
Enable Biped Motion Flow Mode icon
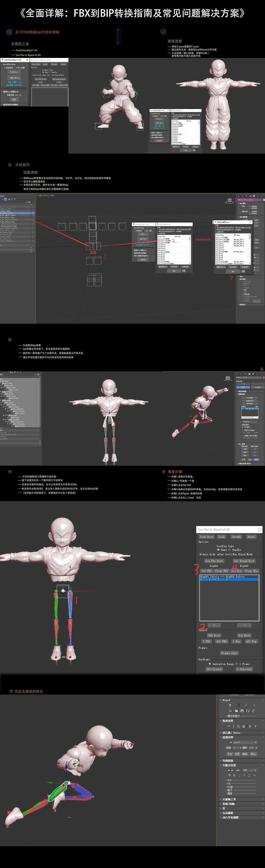click(246, 705)
